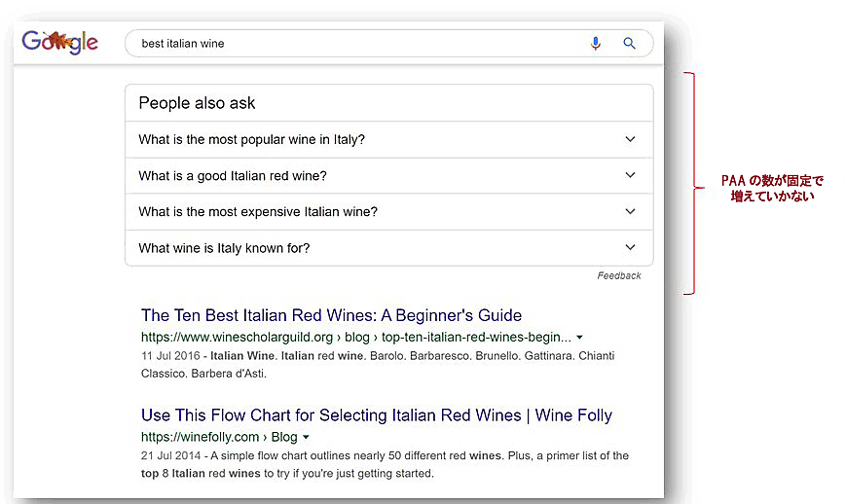This screenshot has height=504, width=846.
Task: Expand chevron beside 'good Italian red wine'
Action: 630,175
